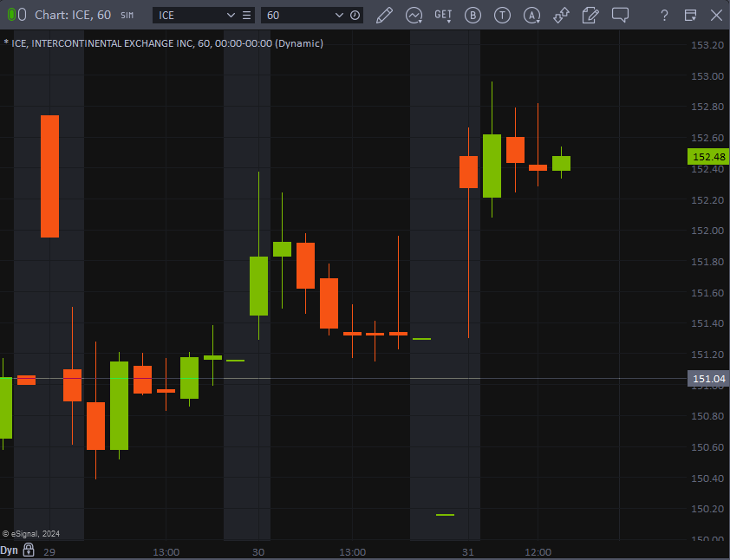
Task: Click the Dyn scaling label
Action: [9, 550]
